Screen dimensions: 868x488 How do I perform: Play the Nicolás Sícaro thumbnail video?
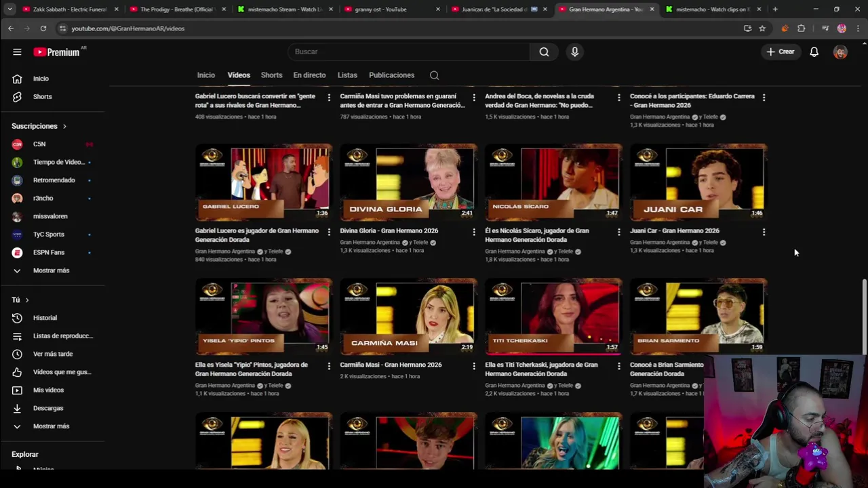[x=553, y=182]
